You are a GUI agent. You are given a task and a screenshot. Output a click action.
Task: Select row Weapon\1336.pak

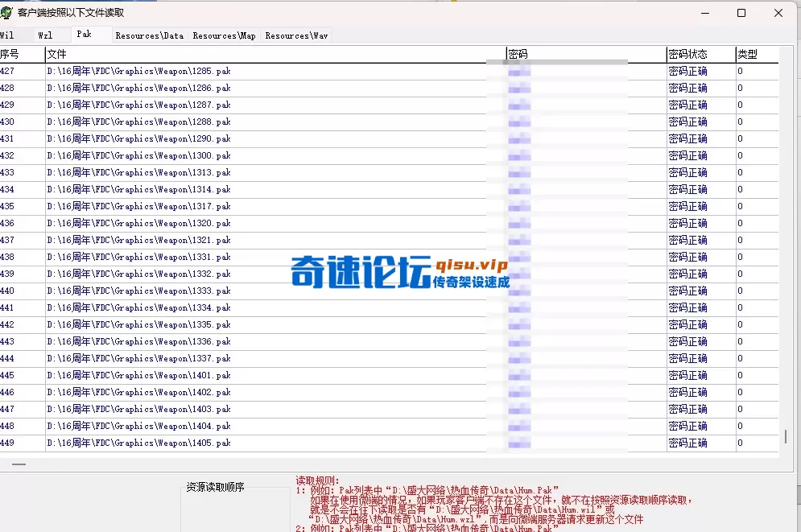click(x=390, y=341)
